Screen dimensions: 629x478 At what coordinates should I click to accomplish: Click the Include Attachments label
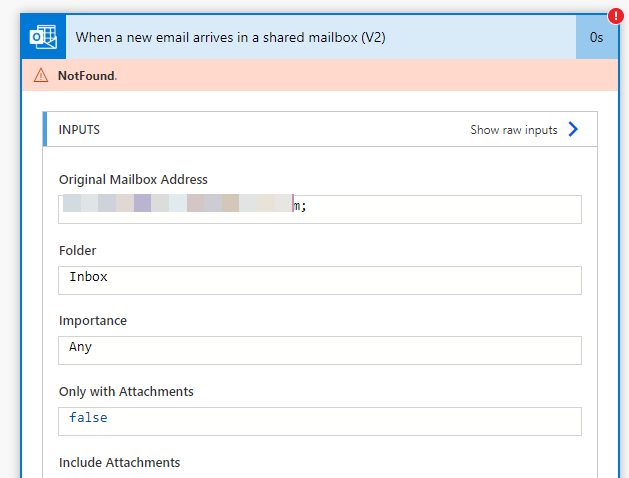(x=120, y=462)
